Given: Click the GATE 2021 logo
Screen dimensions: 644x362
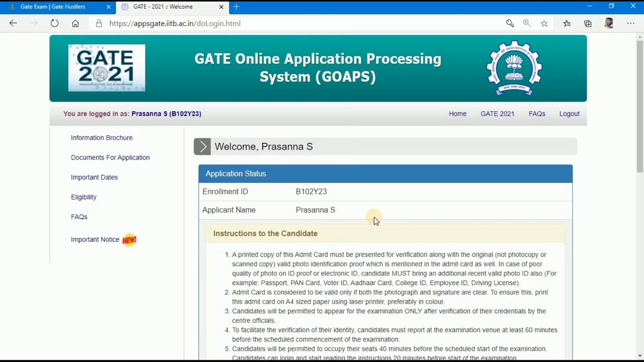Looking at the screenshot, I should [x=107, y=68].
